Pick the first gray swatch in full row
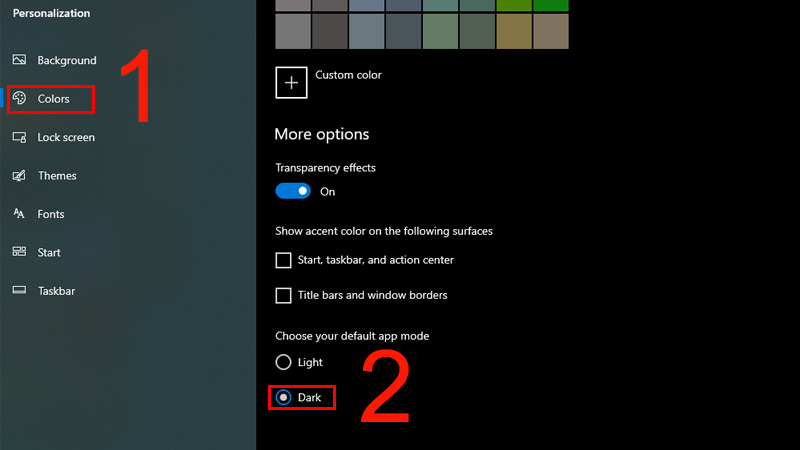800x450 pixels. 293,31
